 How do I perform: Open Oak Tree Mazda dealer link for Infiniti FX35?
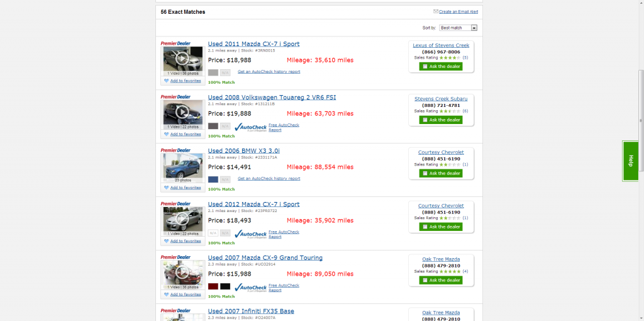[x=441, y=313]
